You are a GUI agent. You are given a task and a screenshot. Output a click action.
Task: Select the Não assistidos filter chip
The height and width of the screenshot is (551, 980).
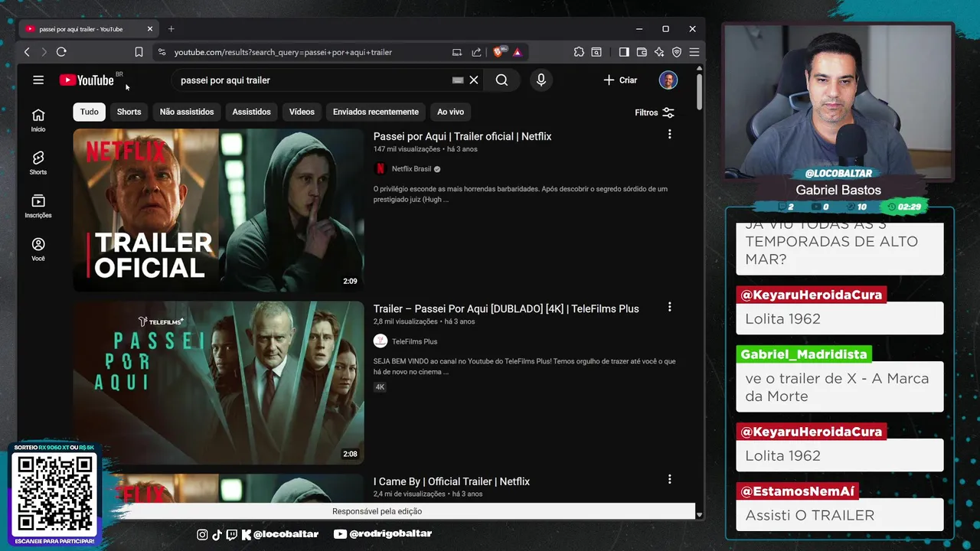coord(187,112)
